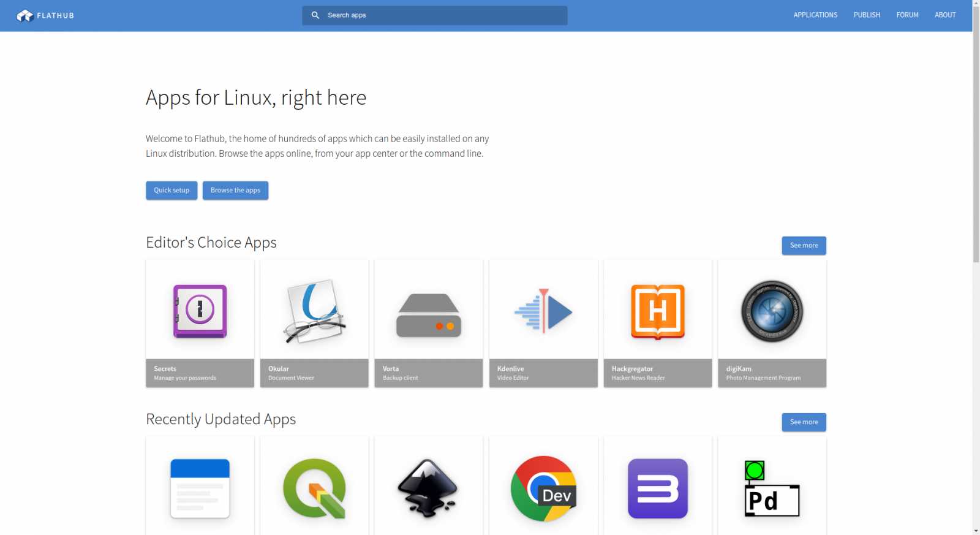
Task: Click the FLATHUB brand text
Action: point(55,16)
